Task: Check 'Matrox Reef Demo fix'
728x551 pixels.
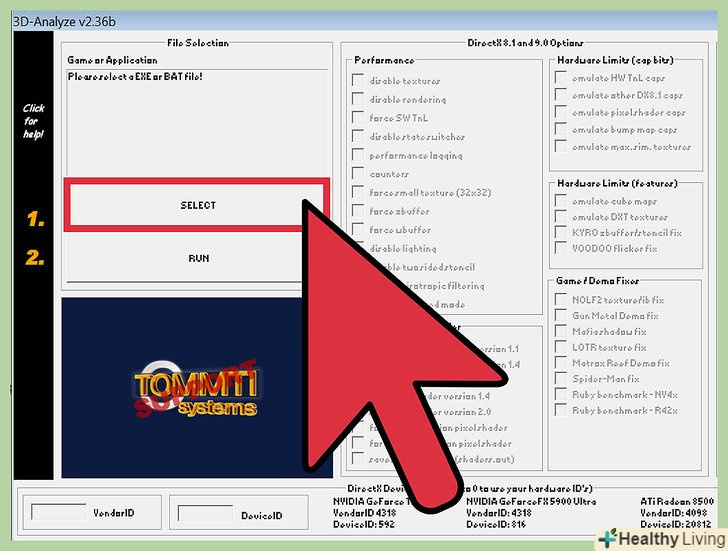Action: click(561, 363)
